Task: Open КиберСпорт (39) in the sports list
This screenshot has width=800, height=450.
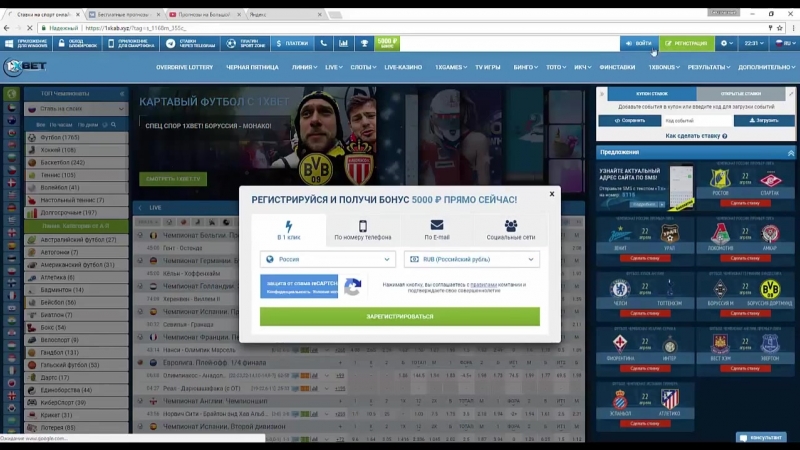Action: pos(77,403)
